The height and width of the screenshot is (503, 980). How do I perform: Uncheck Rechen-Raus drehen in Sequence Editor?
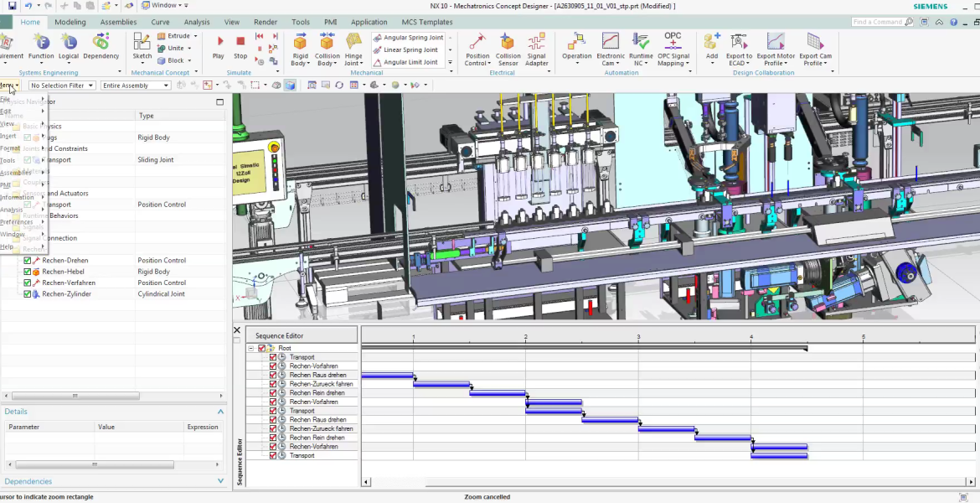click(272, 375)
